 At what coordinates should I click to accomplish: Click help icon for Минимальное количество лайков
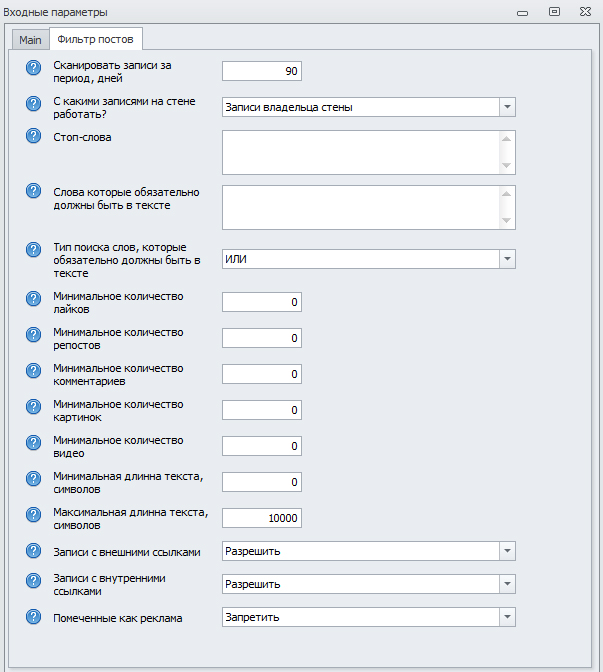tap(33, 299)
